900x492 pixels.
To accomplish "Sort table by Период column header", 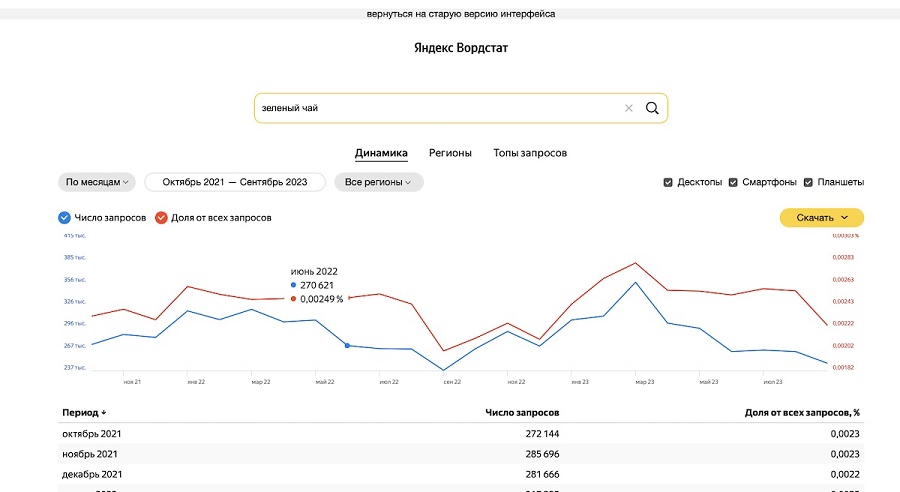I will [84, 412].
